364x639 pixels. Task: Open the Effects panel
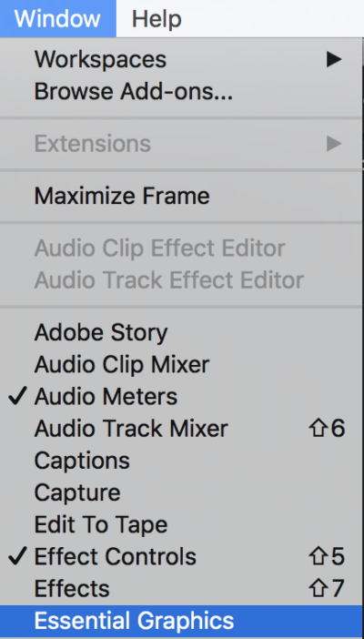click(182, 588)
